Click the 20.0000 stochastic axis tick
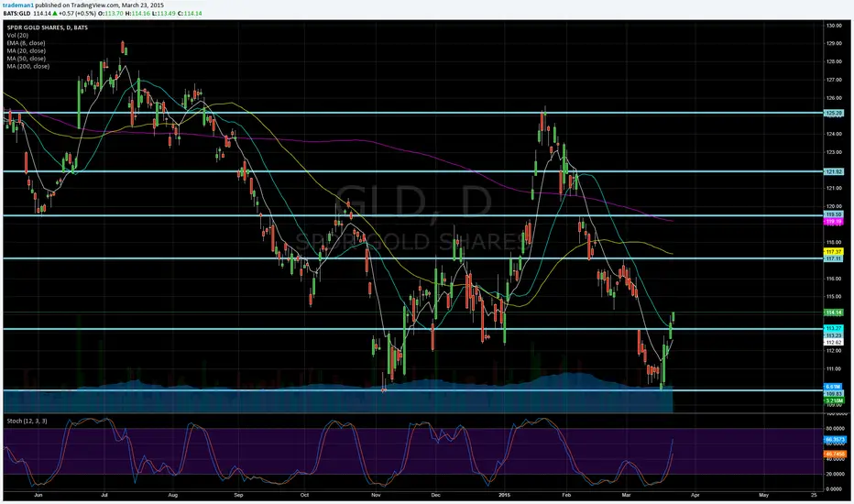This screenshot has height=504, width=854. tap(835, 474)
